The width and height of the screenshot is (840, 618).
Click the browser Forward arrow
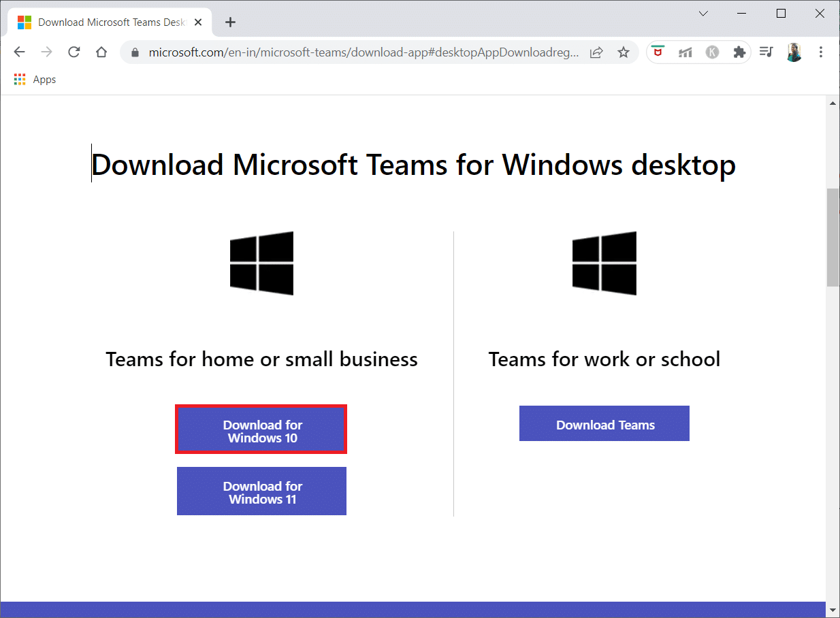[x=46, y=52]
